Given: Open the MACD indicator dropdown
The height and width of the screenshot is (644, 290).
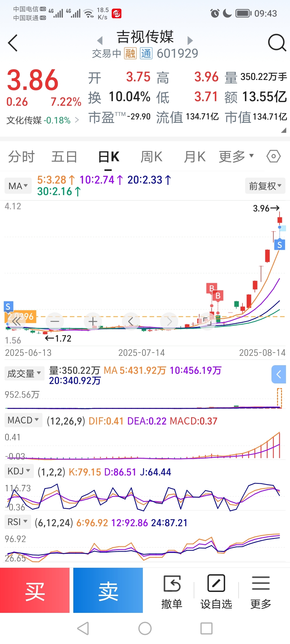Looking at the screenshot, I should tap(23, 420).
